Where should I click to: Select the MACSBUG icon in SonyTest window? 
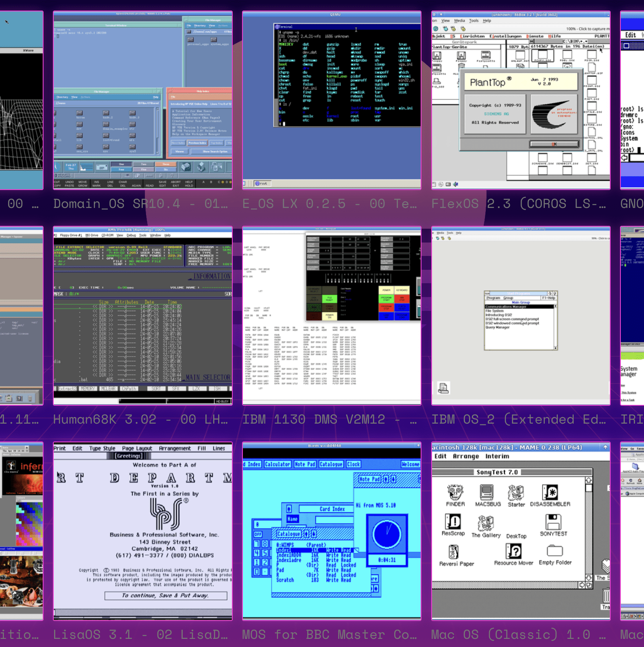pyautogui.click(x=488, y=495)
